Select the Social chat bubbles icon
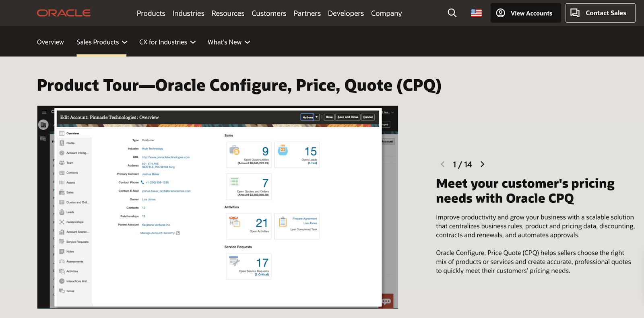 (62, 291)
